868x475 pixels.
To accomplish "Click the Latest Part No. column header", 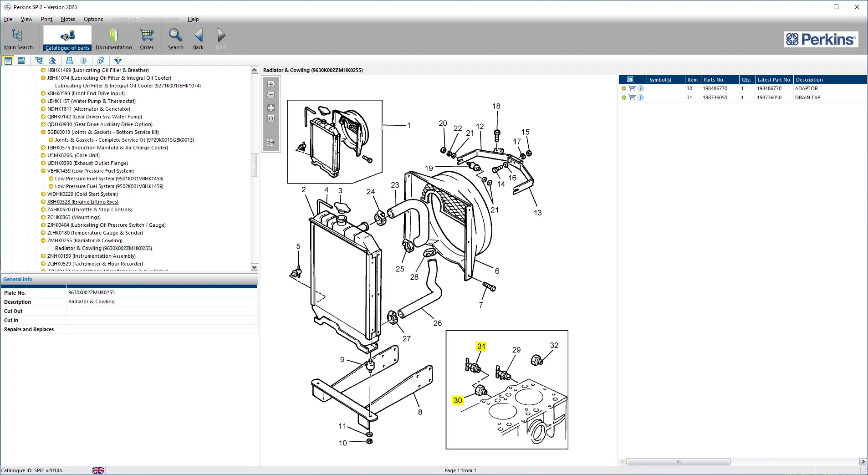I will [x=774, y=80].
